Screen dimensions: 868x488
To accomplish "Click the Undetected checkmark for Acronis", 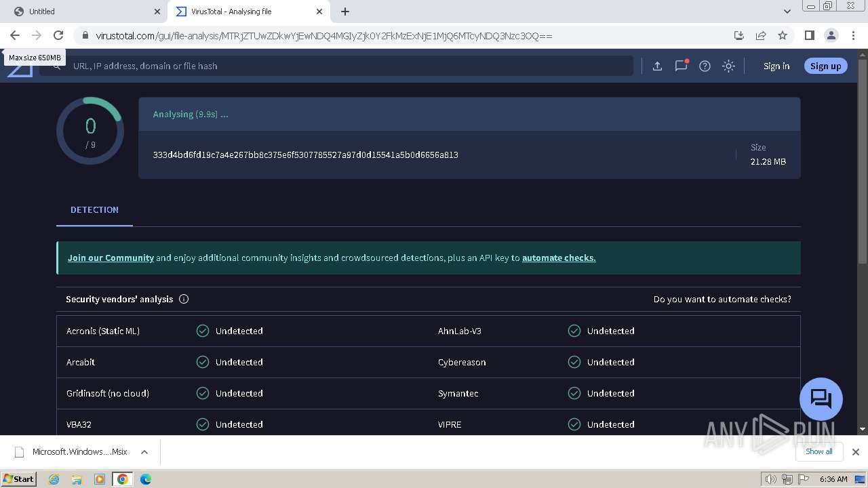I will coord(203,331).
